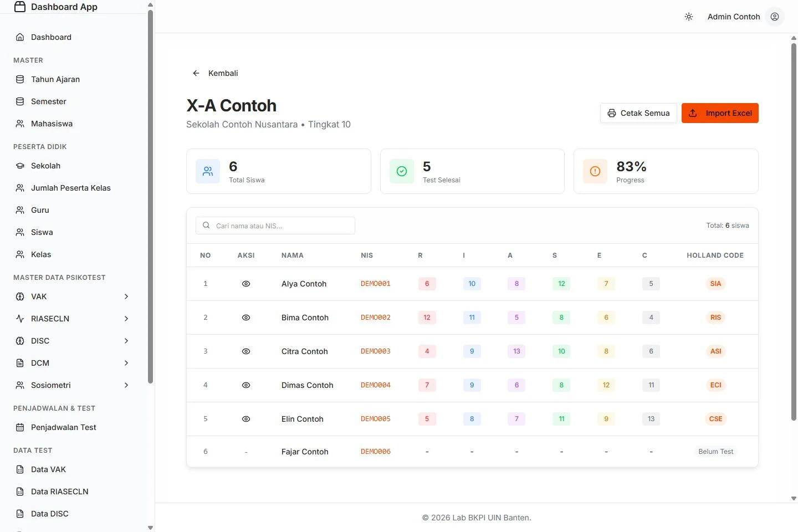This screenshot has height=532, width=798.
Task: Click the Test Selesai checkmark icon
Action: tap(402, 171)
